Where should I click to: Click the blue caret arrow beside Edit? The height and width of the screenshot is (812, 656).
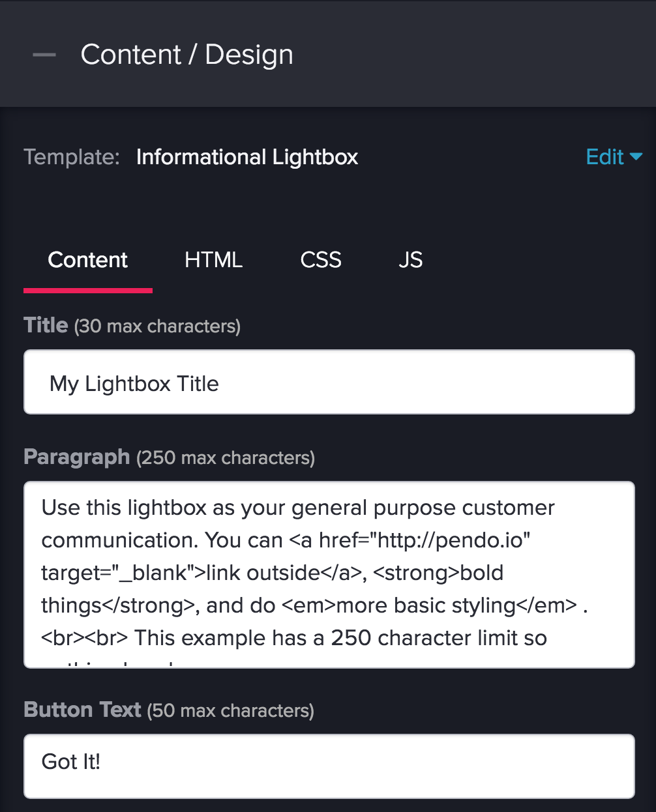pos(636,157)
